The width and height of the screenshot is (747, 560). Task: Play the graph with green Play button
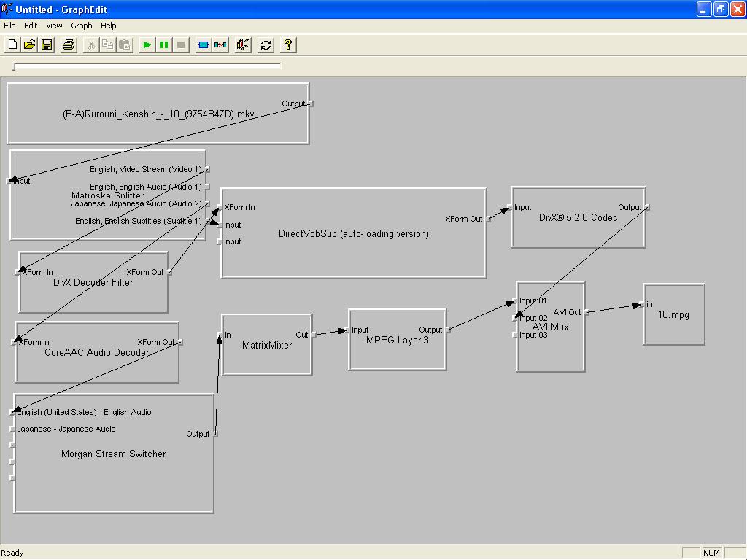tap(147, 44)
